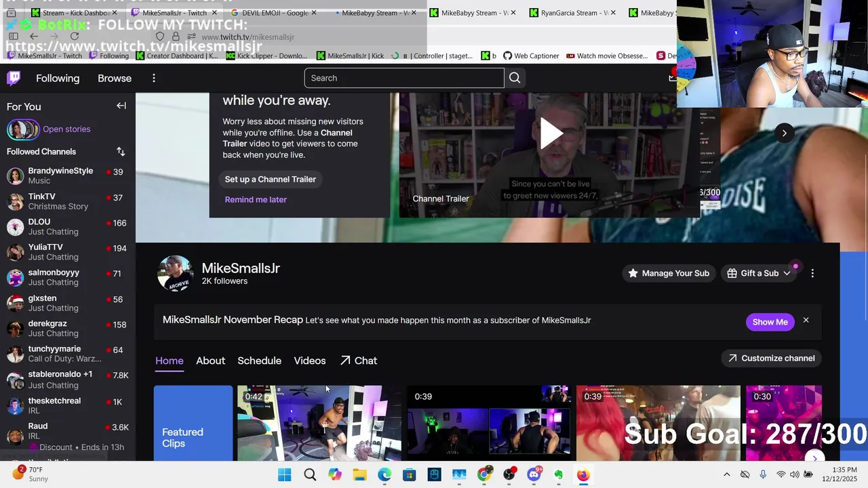The image size is (868, 488).
Task: Click Manage Your Sub button
Action: pyautogui.click(x=669, y=273)
